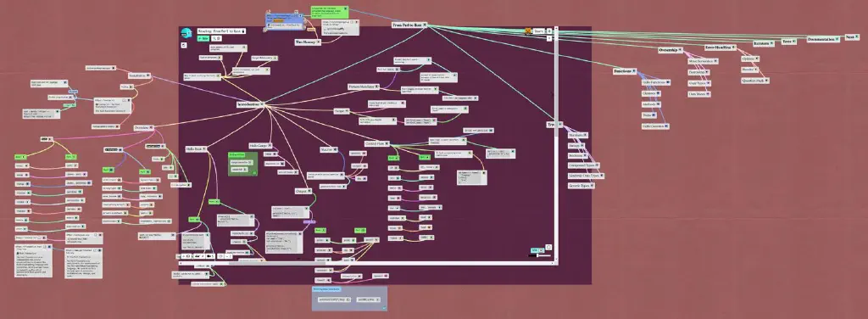Click the Share button
Image resolution: width=868 pixels, height=319 pixels.
538,31
